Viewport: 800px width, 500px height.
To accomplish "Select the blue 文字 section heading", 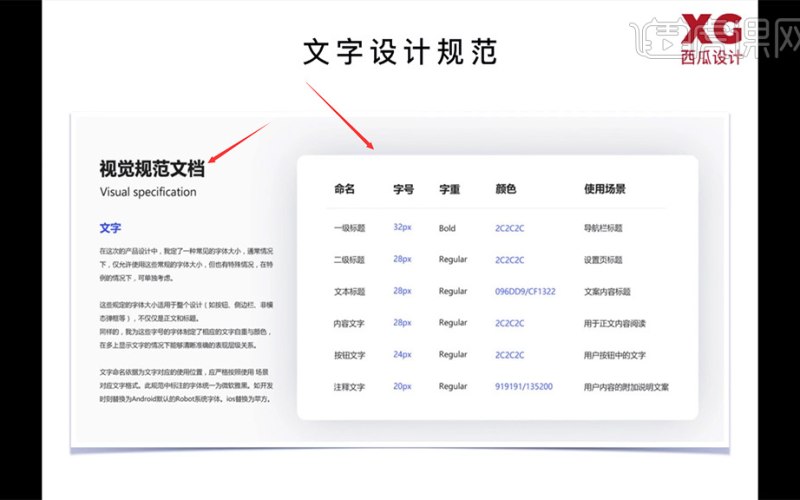I will pos(110,228).
